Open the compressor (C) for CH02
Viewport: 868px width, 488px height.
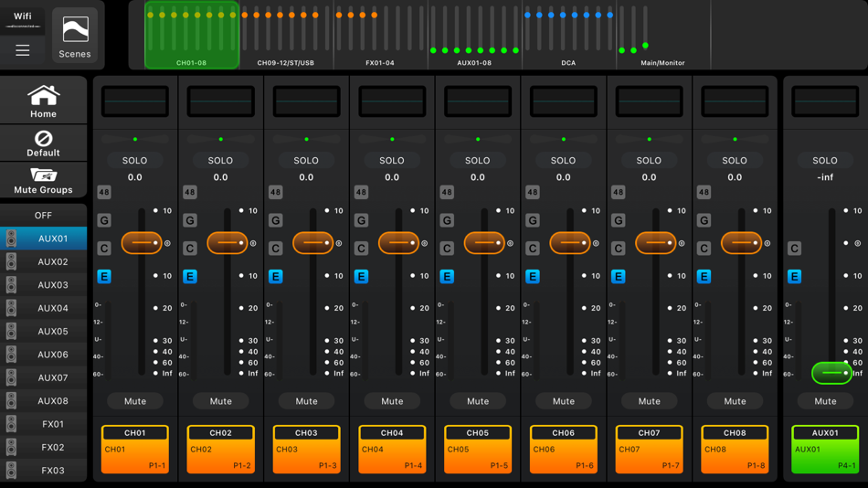point(190,249)
